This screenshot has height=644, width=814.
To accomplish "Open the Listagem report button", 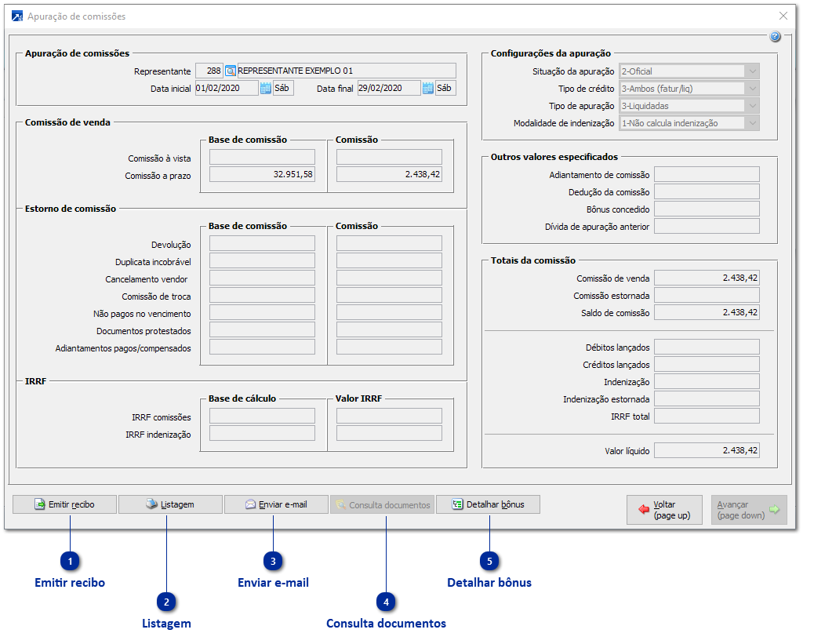I will point(170,504).
